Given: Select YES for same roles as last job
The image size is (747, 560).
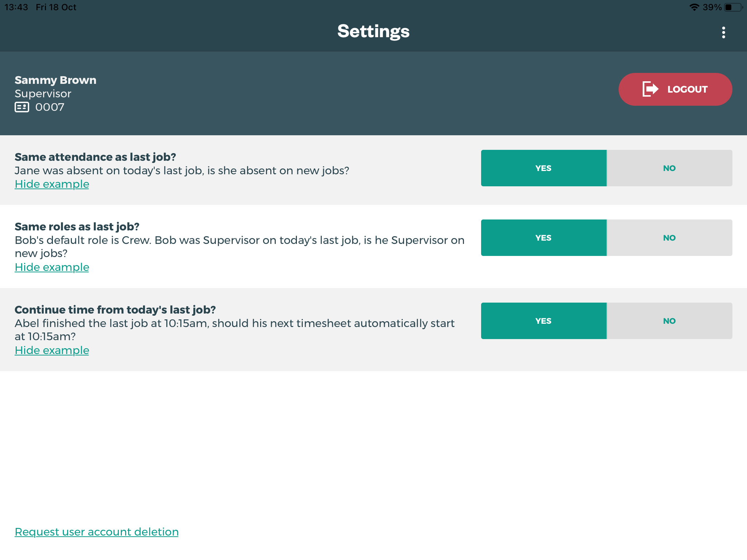Looking at the screenshot, I should pos(543,238).
